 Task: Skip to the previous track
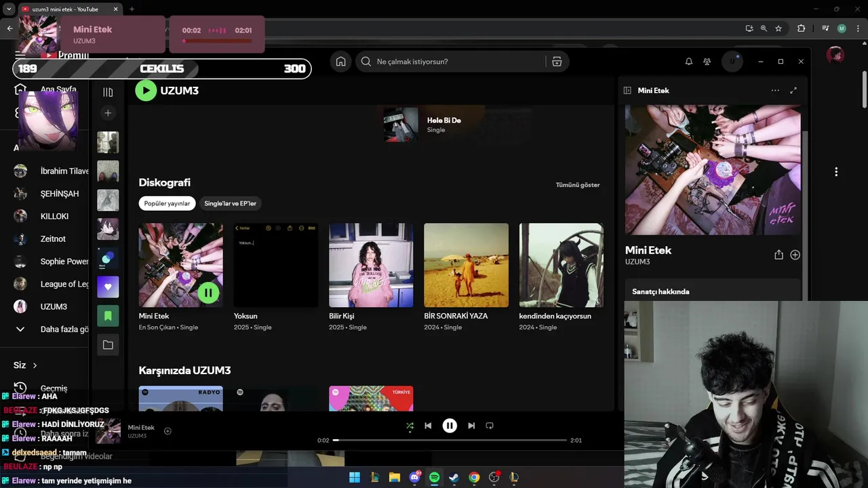pyautogui.click(x=428, y=426)
